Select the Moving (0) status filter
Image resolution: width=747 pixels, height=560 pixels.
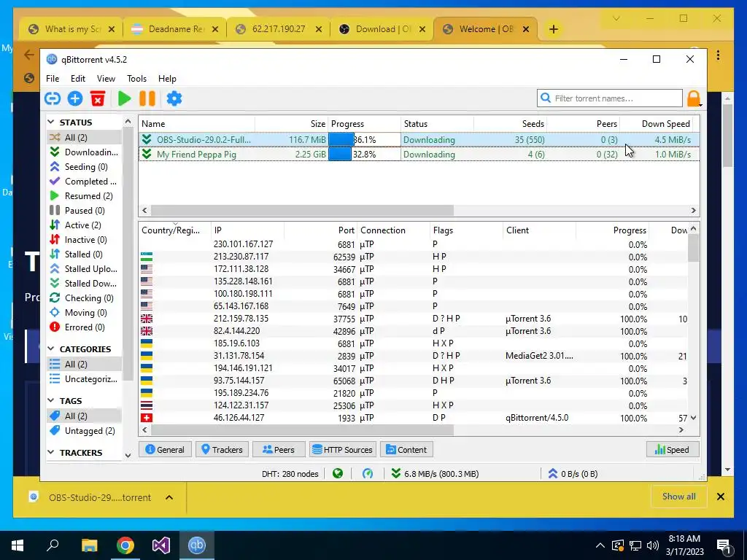[85, 312]
